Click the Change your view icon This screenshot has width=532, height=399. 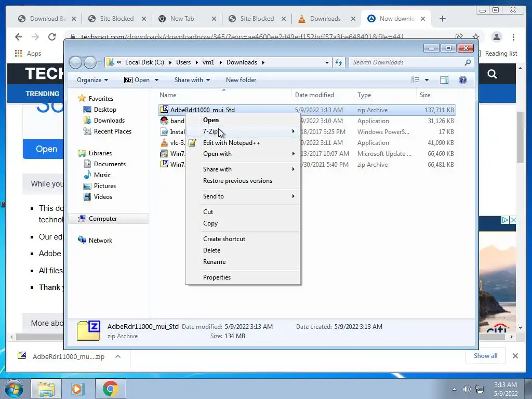point(415,80)
